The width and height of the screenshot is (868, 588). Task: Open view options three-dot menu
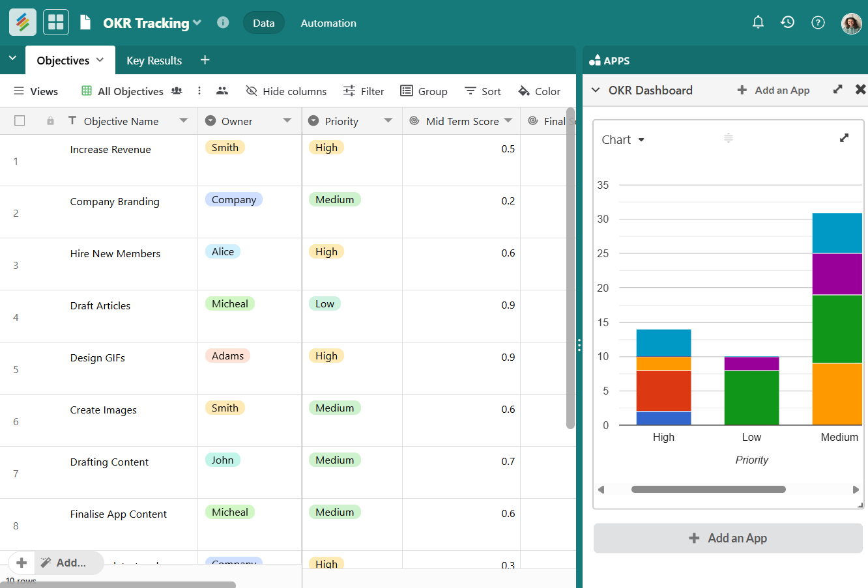(199, 91)
